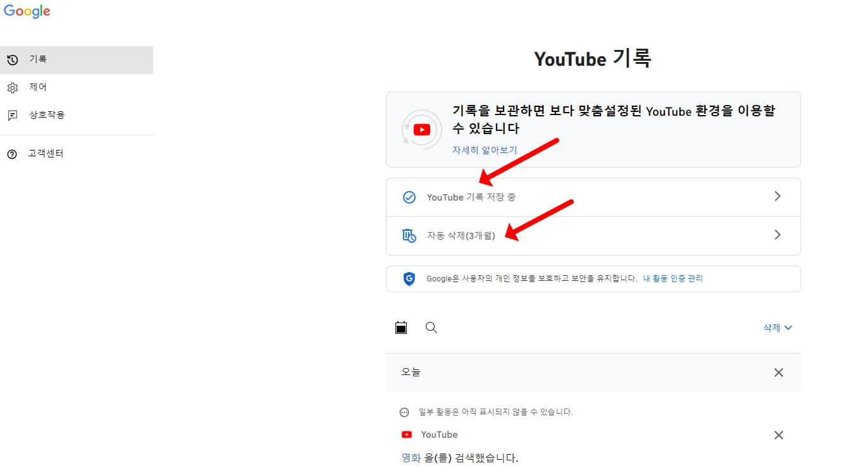Remove the YouTube search activity entry
Screen dimensions: 868x475
coord(779,435)
